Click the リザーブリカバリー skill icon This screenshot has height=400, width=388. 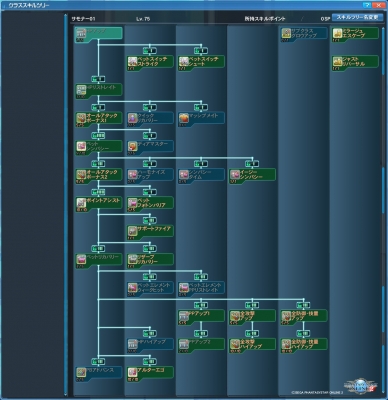[x=132, y=260]
